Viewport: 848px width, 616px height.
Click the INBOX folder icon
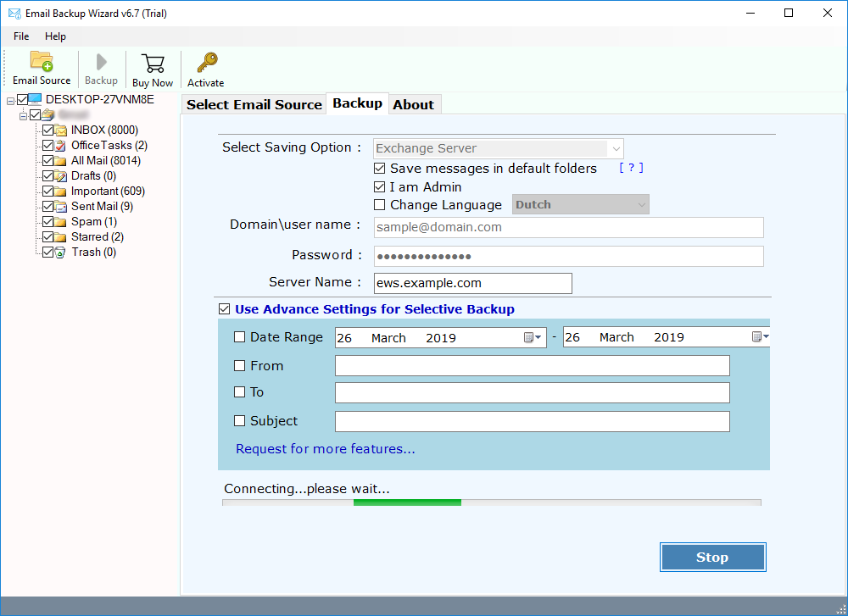(60, 130)
